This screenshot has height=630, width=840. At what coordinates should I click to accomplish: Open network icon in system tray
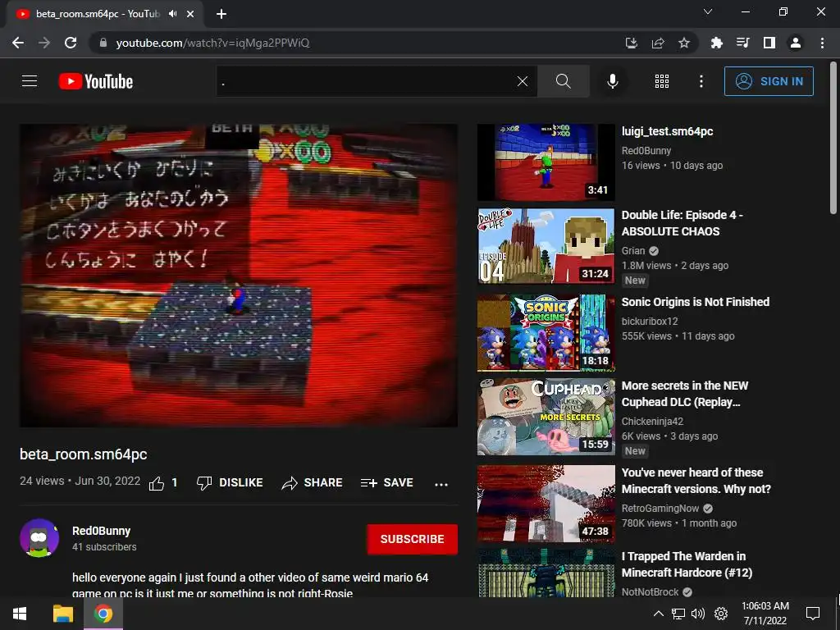coord(678,614)
